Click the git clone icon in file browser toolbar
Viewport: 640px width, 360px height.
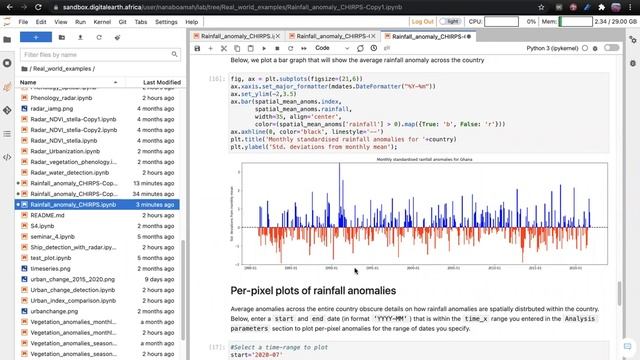118,37
